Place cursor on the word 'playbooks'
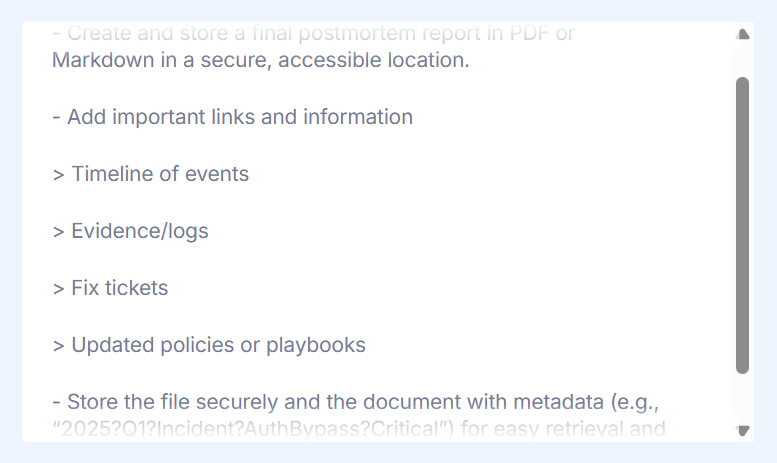Image resolution: width=777 pixels, height=463 pixels. 315,345
